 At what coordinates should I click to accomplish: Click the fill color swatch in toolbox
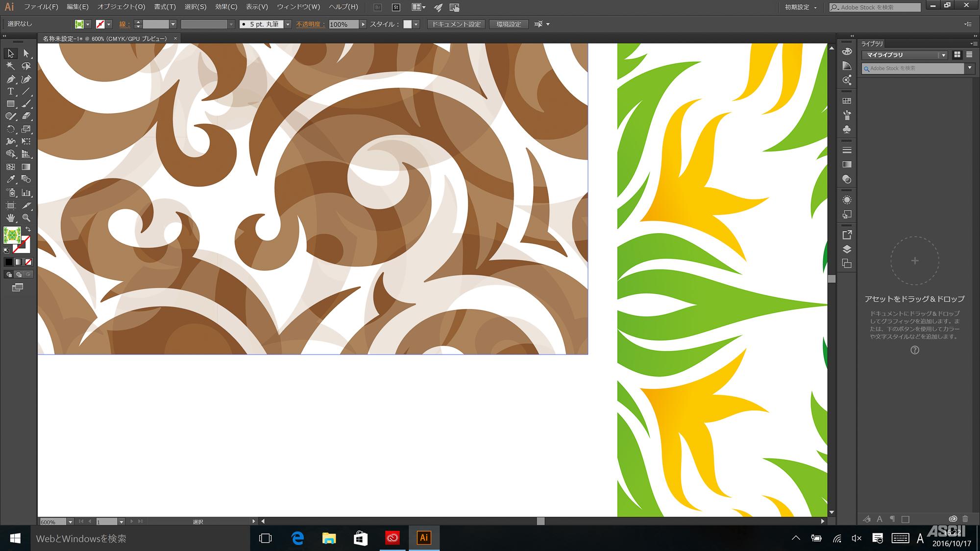[x=12, y=236]
